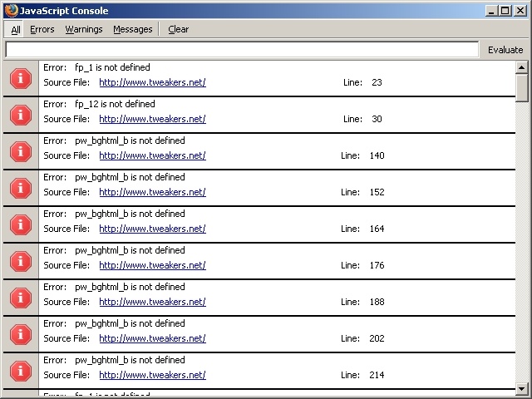Click line number 30 value
This screenshot has height=399, width=532.
click(377, 119)
